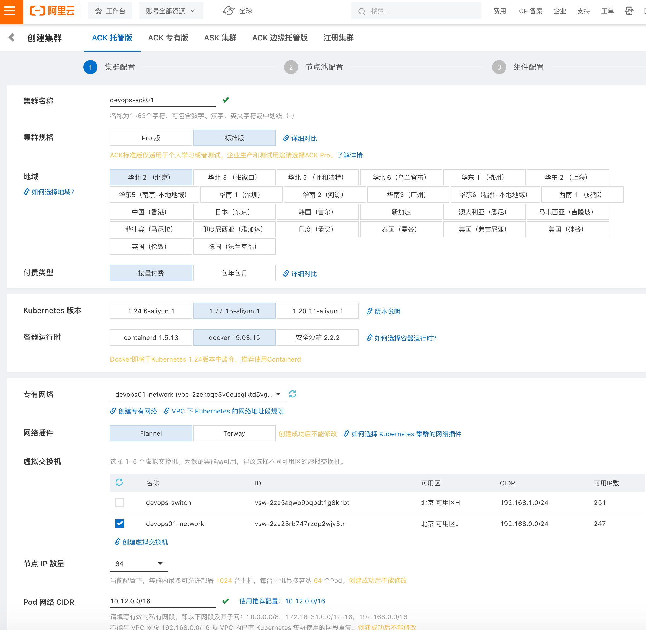Click the cluster name input field

point(162,100)
